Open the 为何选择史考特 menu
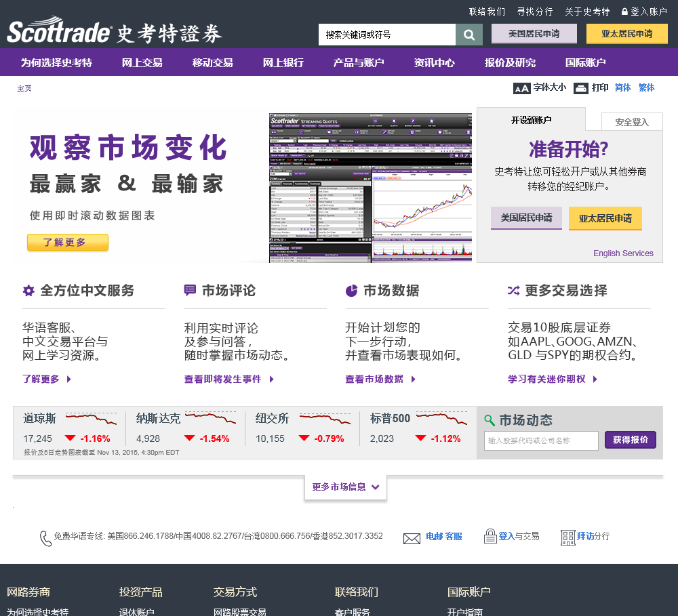This screenshot has height=616, width=678. [57, 62]
